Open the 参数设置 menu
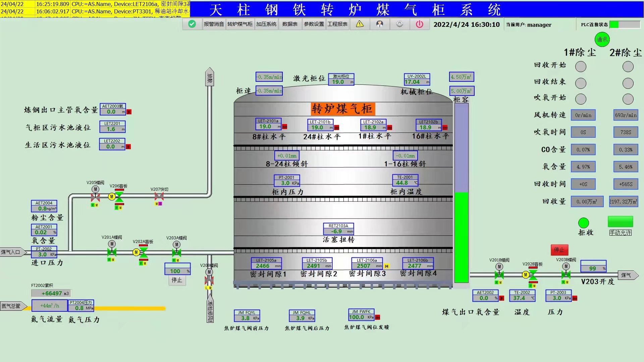 314,24
